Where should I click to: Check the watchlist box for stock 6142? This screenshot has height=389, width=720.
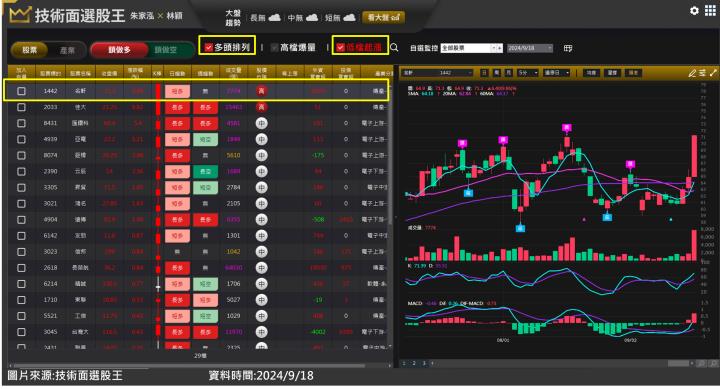21,236
